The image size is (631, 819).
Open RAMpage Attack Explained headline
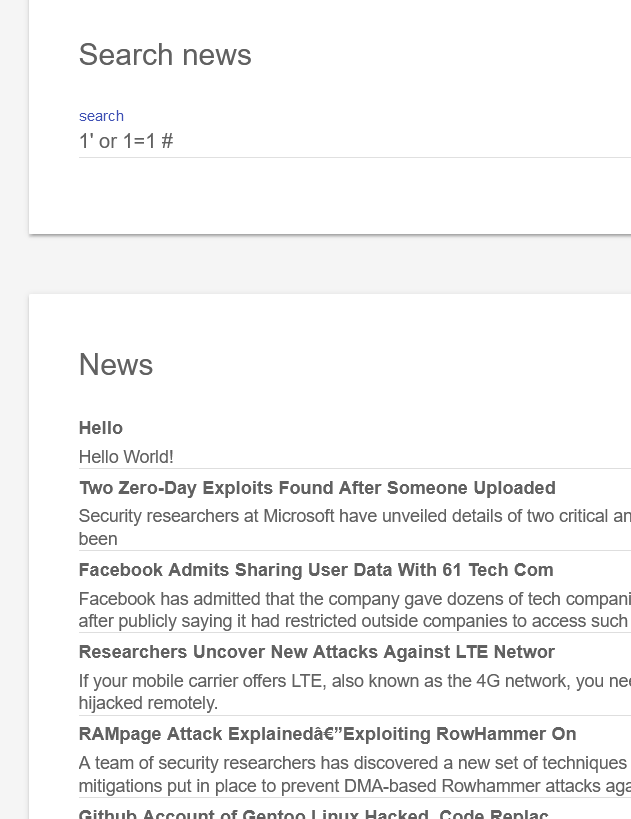tap(328, 734)
